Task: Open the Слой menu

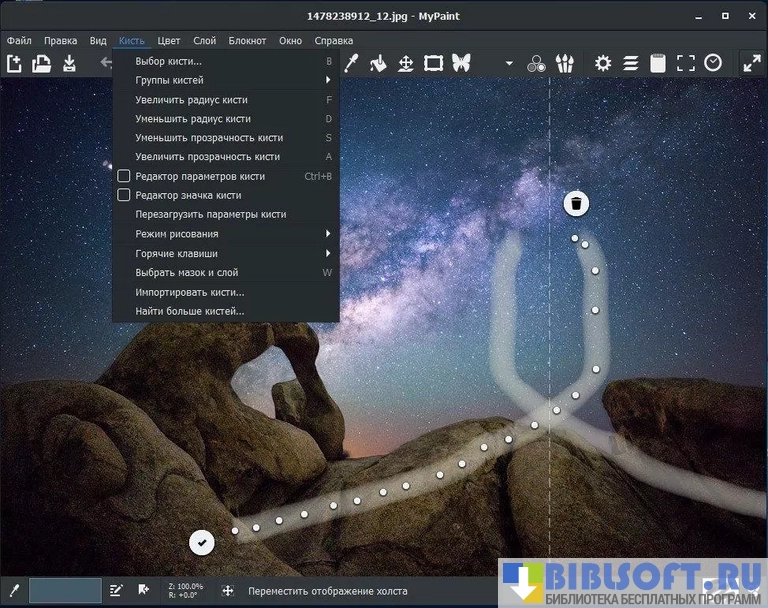Action: pyautogui.click(x=204, y=41)
